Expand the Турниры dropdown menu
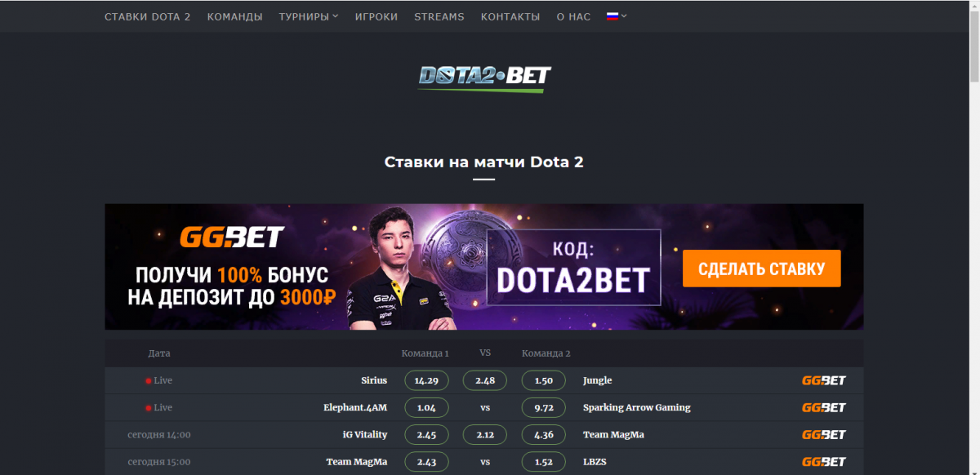The image size is (980, 475). (x=309, y=16)
